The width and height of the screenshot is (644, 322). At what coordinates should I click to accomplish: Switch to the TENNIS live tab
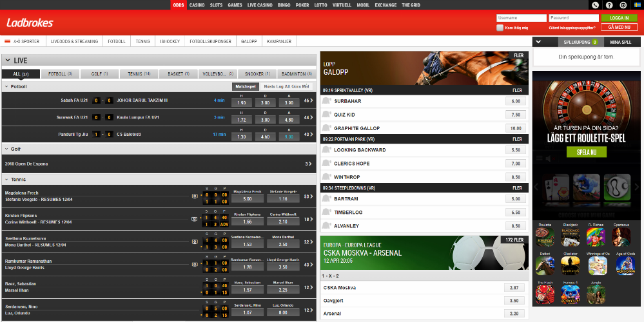[139, 74]
